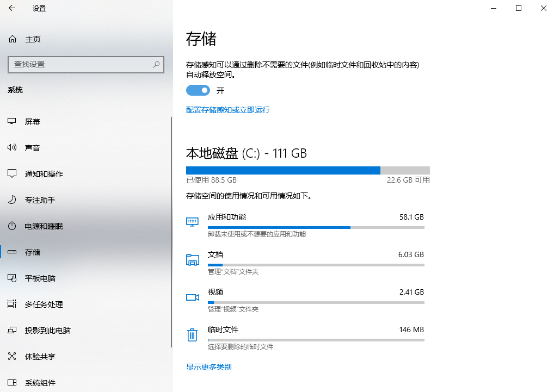Toggle off 存储感知 (Storage Sense)
554x392 pixels.
pos(198,90)
